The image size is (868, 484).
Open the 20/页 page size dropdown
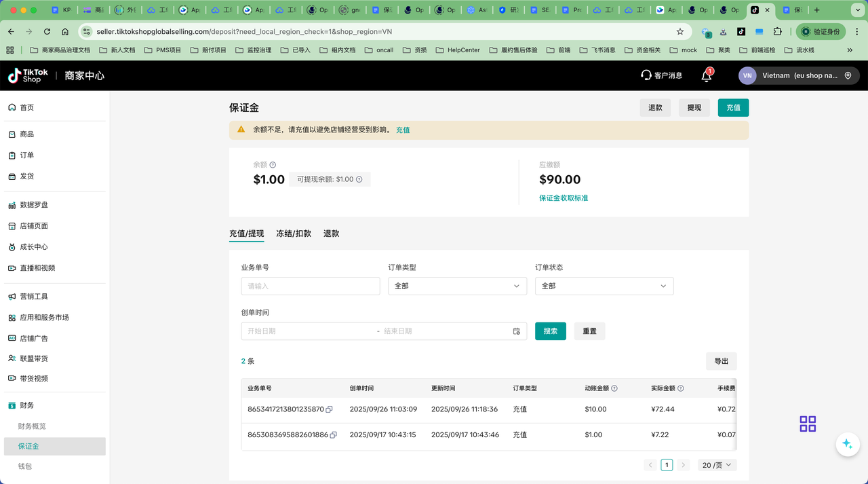coord(717,465)
